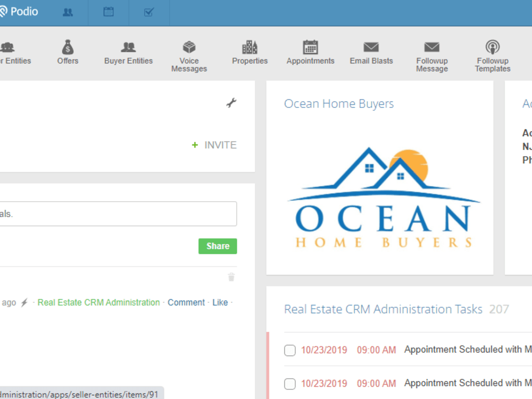532x399 pixels.
Task: Click the second task's 09:00 AM time
Action: (376, 384)
